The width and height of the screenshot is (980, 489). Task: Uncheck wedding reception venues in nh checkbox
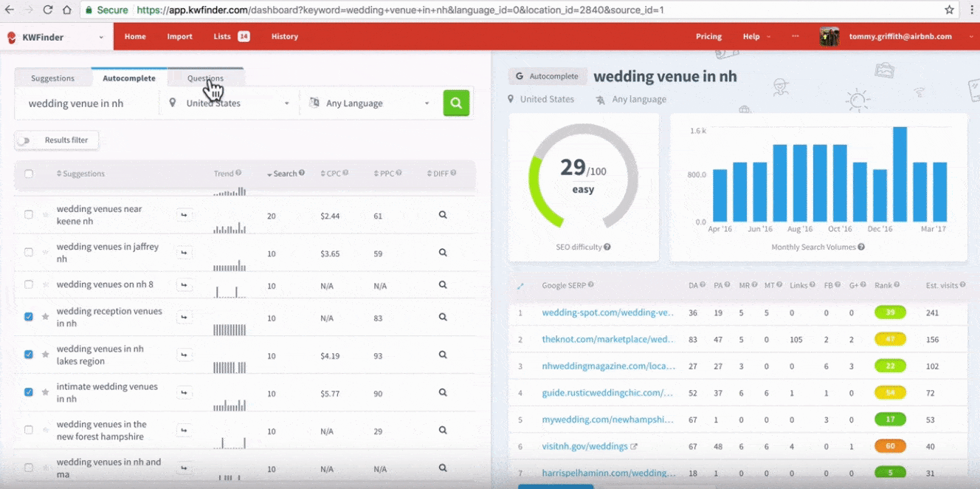29,317
